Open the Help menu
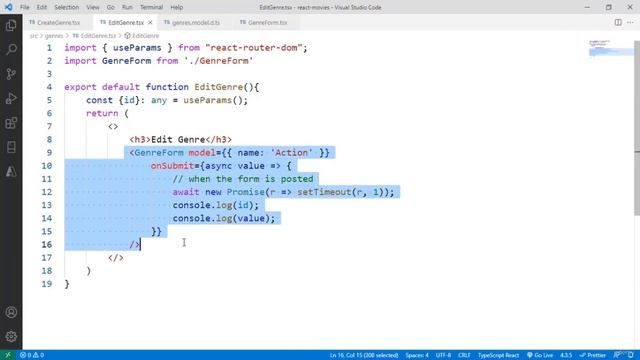Screen dimensions: 640x360 [x=176, y=7]
